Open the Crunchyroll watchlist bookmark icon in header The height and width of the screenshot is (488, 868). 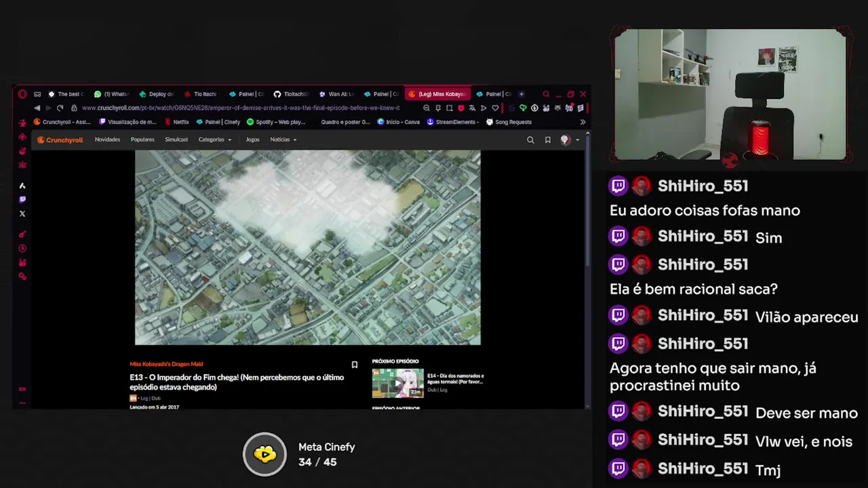[x=548, y=140]
